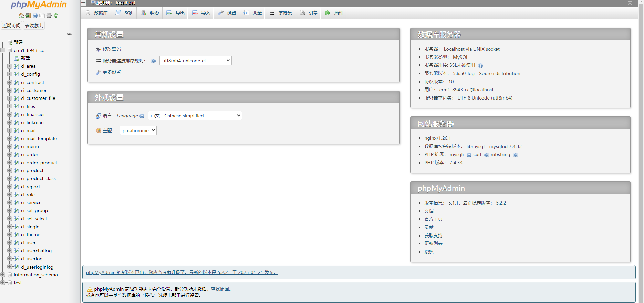644x303 pixels.
Task: Collapse the crm1_8943_cc database tree node
Action: coord(3,50)
